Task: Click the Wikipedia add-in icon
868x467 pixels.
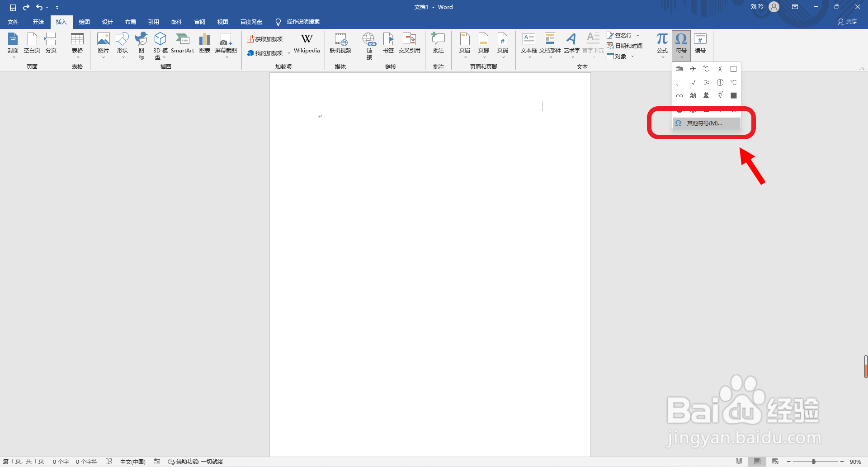Action: 307,39
